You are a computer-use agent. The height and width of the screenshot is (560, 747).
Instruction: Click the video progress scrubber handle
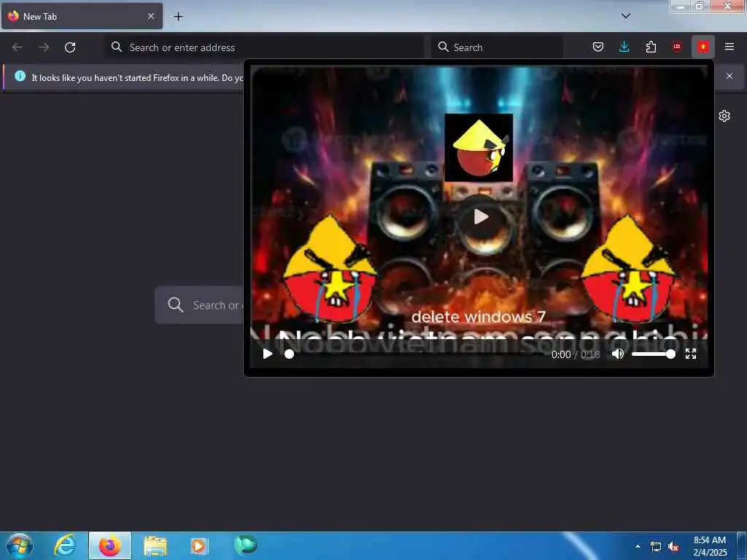click(x=289, y=354)
